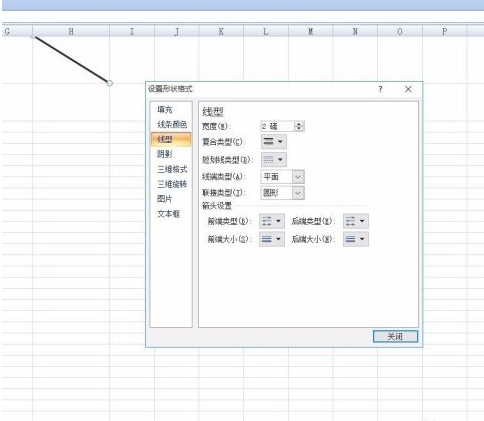This screenshot has width=484, height=421.
Task: Select column M header
Action: pyautogui.click(x=311, y=31)
